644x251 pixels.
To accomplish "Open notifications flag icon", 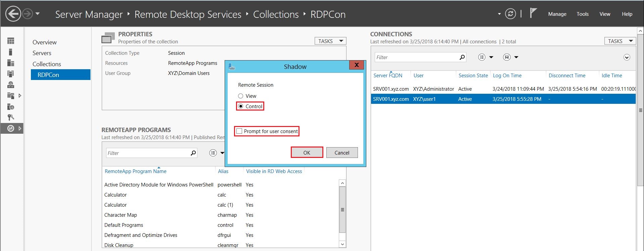I will coord(533,13).
